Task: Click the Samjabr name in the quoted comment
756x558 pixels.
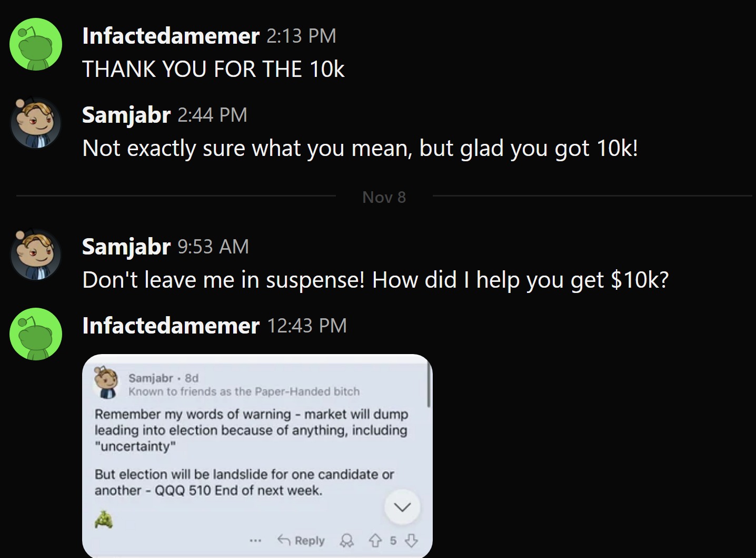Action: [x=151, y=378]
